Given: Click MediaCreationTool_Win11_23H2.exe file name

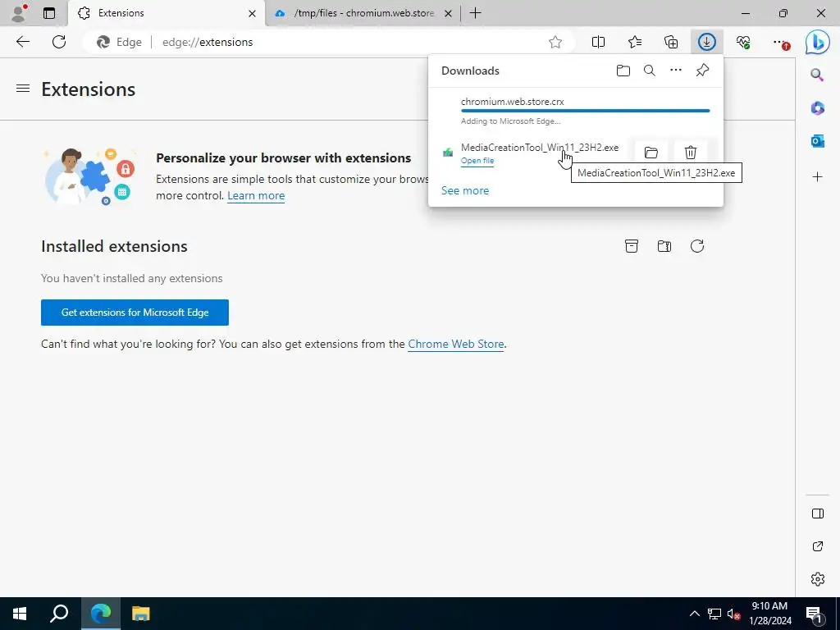Looking at the screenshot, I should [540, 148].
